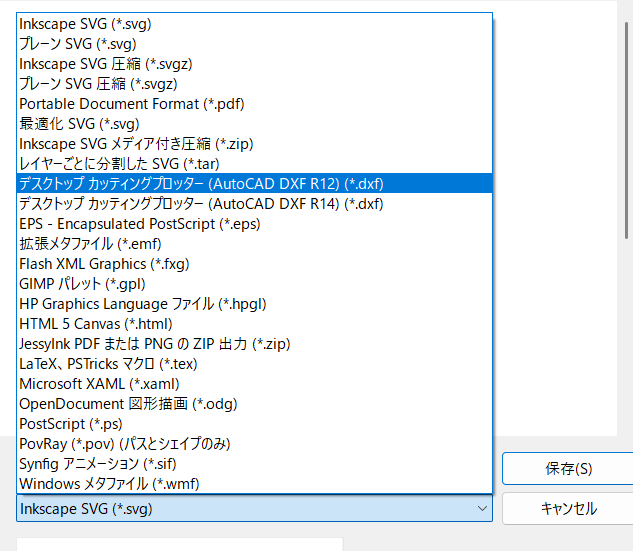633x551 pixels.
Task: Select Inkscape SVG (*.svg) from list
Action: (x=254, y=24)
